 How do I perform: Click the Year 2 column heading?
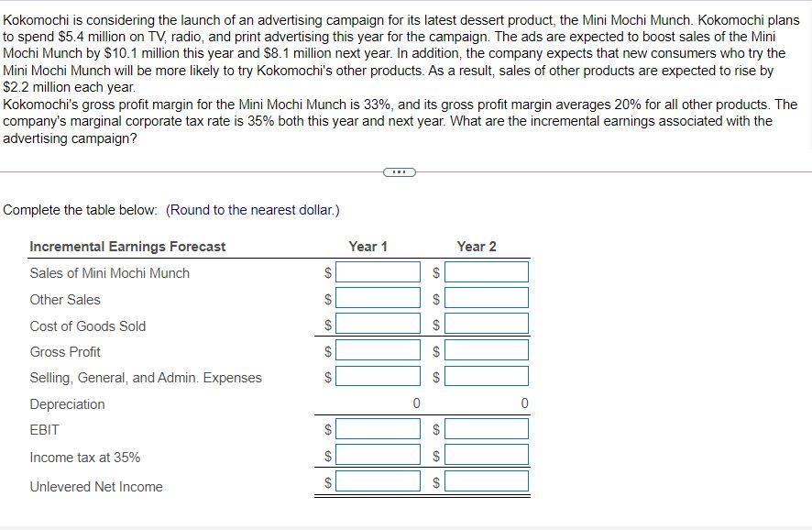[x=479, y=246]
